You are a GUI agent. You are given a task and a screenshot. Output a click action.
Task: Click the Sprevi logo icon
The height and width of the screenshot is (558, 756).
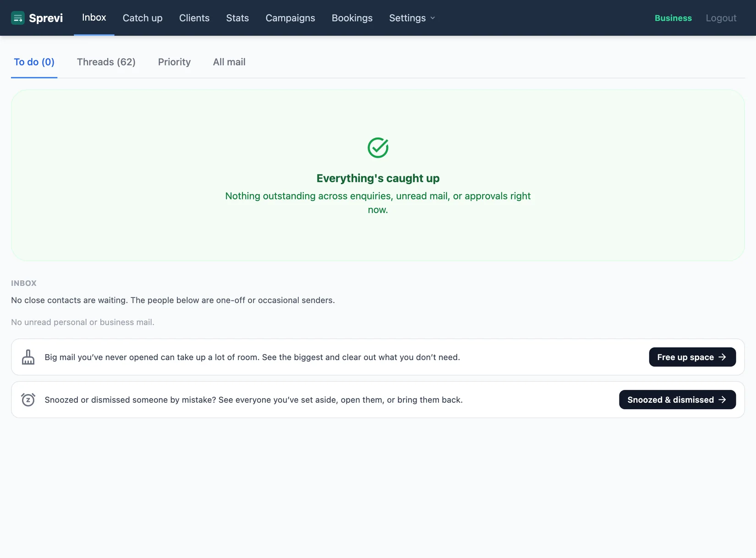point(18,18)
